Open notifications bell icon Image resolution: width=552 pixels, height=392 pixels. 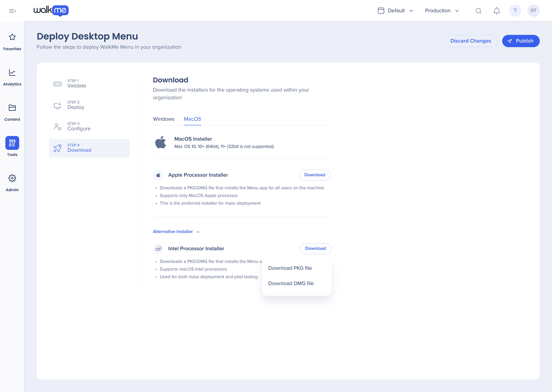click(x=497, y=11)
